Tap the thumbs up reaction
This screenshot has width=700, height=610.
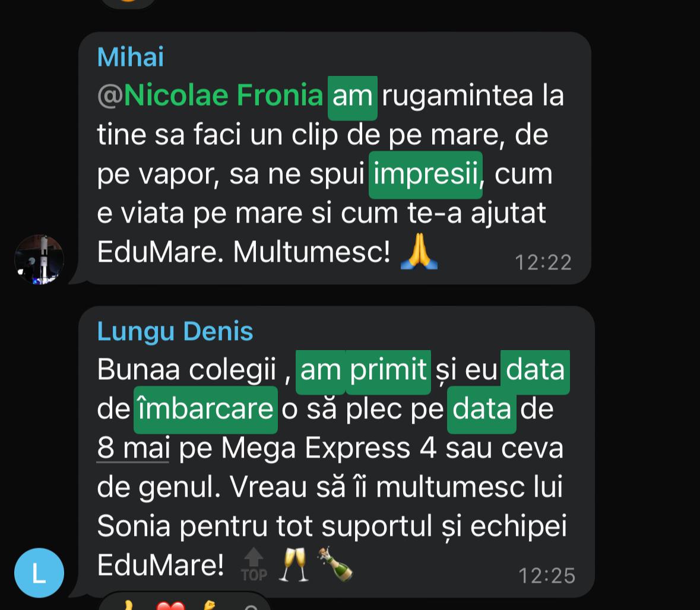(x=128, y=605)
